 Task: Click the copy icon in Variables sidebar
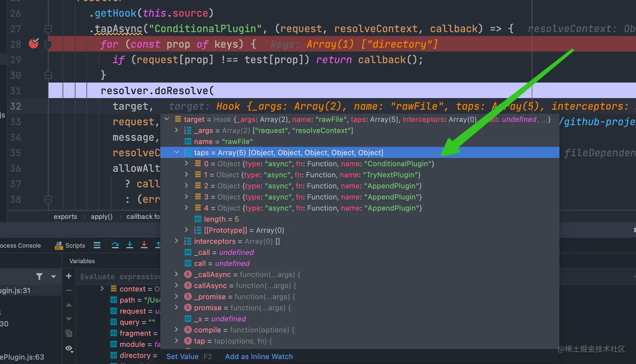(x=69, y=333)
